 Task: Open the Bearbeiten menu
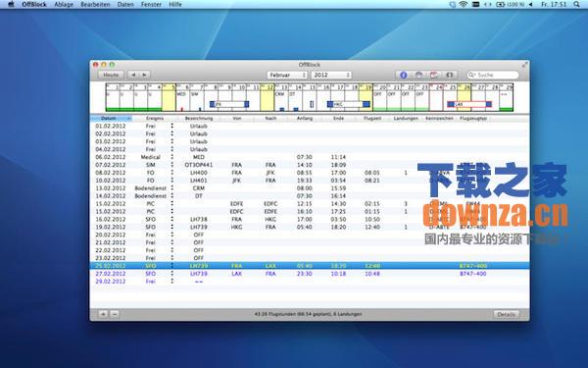[x=95, y=5]
